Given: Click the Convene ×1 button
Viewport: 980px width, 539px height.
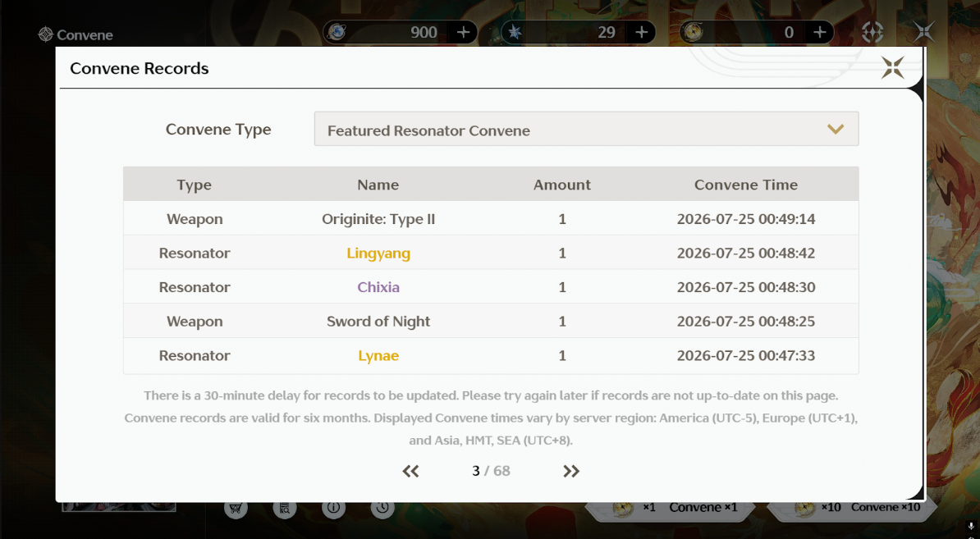Looking at the screenshot, I should pyautogui.click(x=672, y=508).
